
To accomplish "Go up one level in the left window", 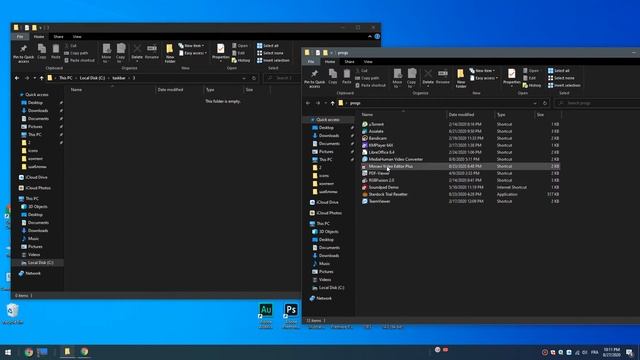I will (x=41, y=78).
